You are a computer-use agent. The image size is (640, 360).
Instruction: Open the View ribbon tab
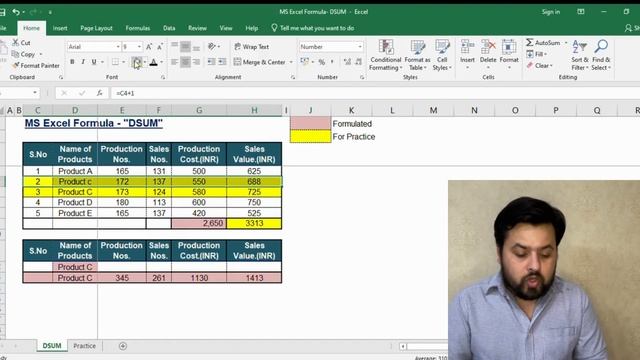click(x=226, y=28)
